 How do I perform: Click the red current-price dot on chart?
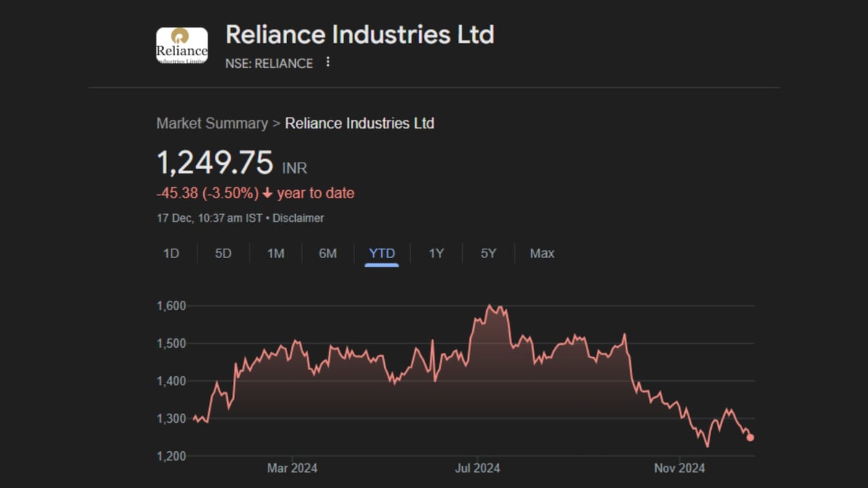point(750,437)
